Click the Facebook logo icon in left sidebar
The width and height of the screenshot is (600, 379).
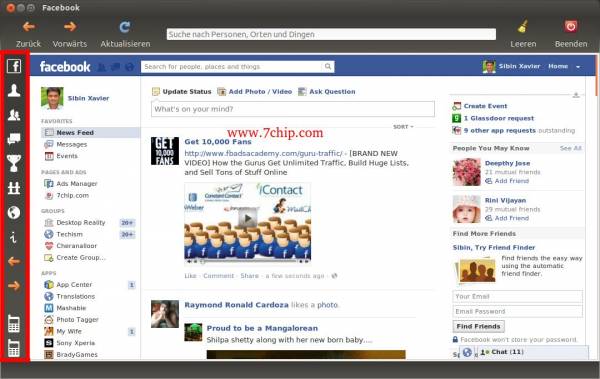[x=14, y=66]
